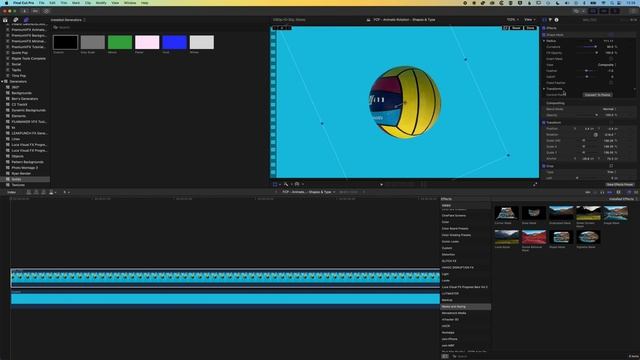This screenshot has width=640, height=360.
Task: Open the File menu
Action: [42, 3]
